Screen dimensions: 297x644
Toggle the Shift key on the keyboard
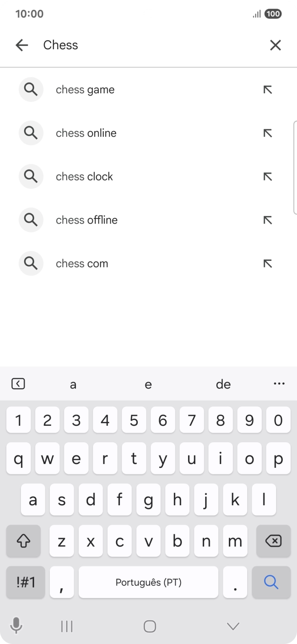23,541
